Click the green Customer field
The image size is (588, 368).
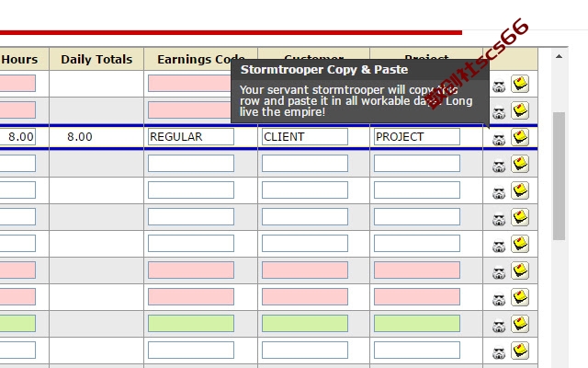click(x=305, y=323)
